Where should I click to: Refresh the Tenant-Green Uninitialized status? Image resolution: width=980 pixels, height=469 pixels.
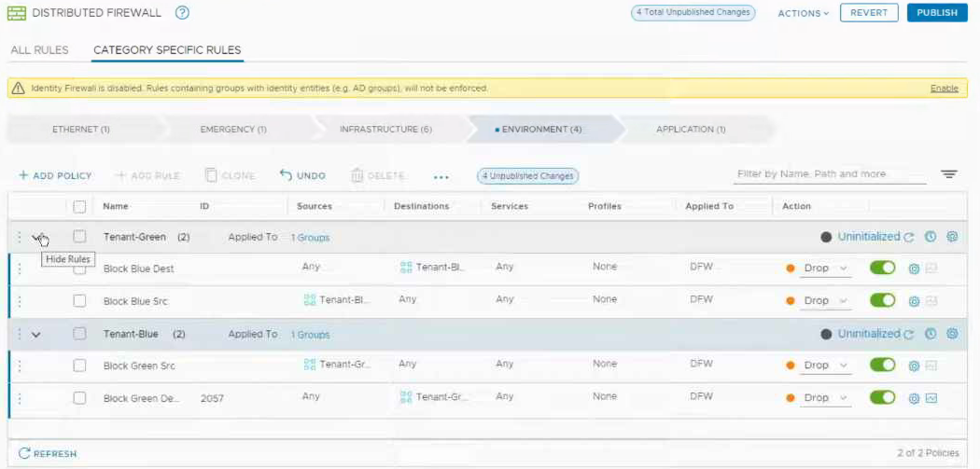(909, 237)
